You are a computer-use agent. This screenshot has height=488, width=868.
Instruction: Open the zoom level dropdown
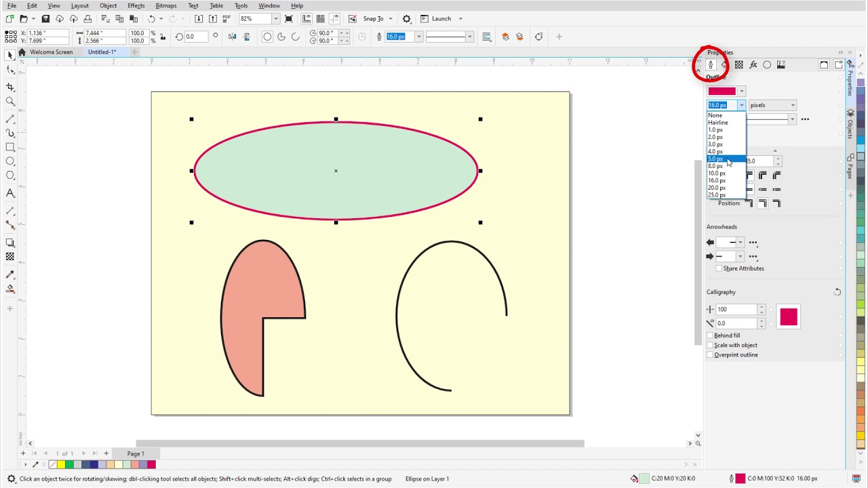275,19
